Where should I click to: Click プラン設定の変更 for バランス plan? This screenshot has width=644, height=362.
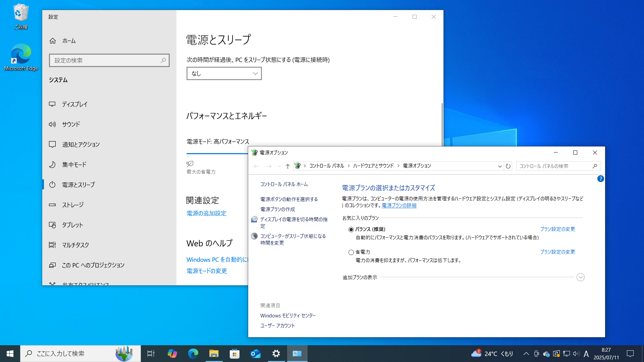coord(557,229)
